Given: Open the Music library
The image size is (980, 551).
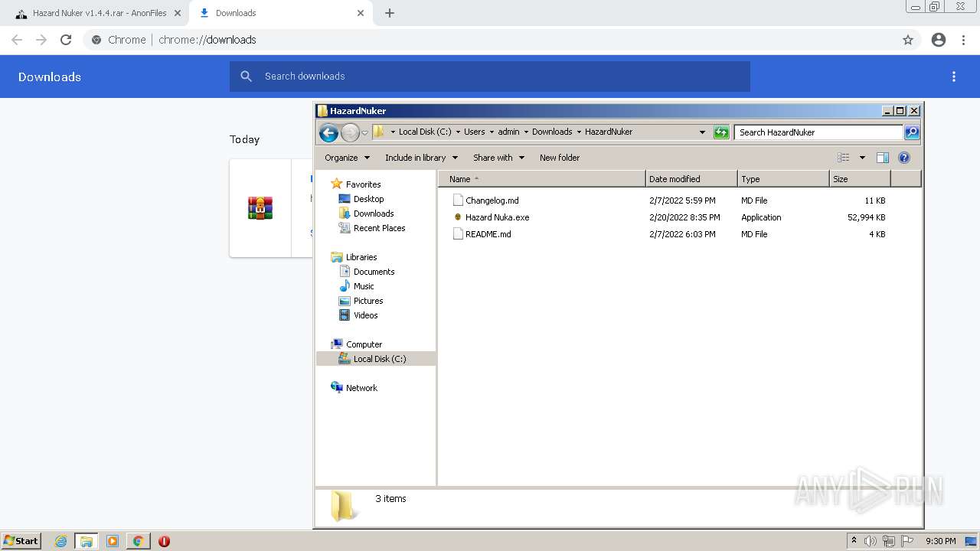Looking at the screenshot, I should 364,286.
